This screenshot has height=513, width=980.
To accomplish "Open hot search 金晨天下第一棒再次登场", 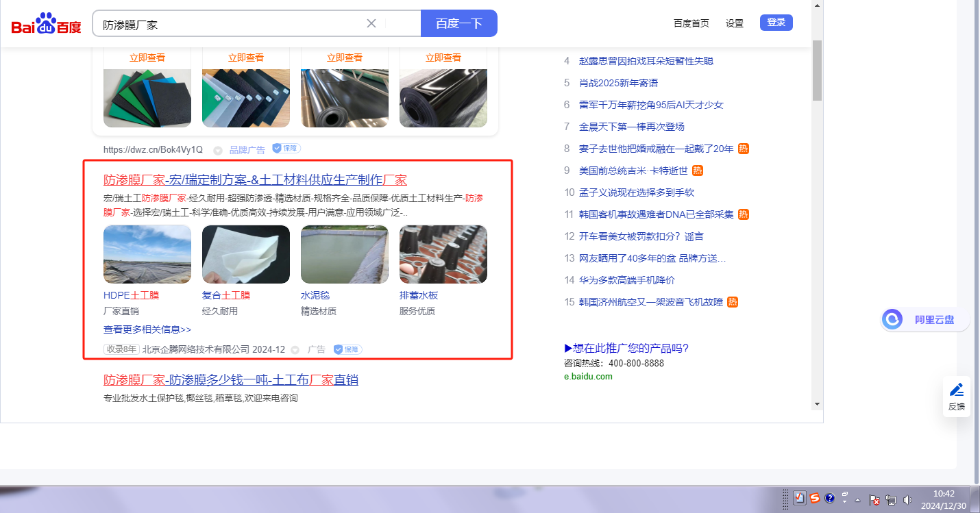I will (632, 127).
